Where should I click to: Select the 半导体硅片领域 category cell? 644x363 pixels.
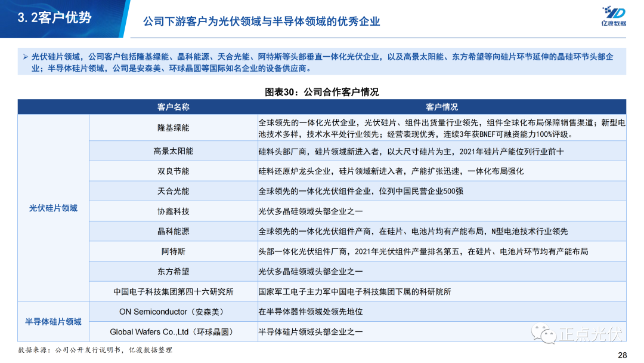pyautogui.click(x=53, y=321)
